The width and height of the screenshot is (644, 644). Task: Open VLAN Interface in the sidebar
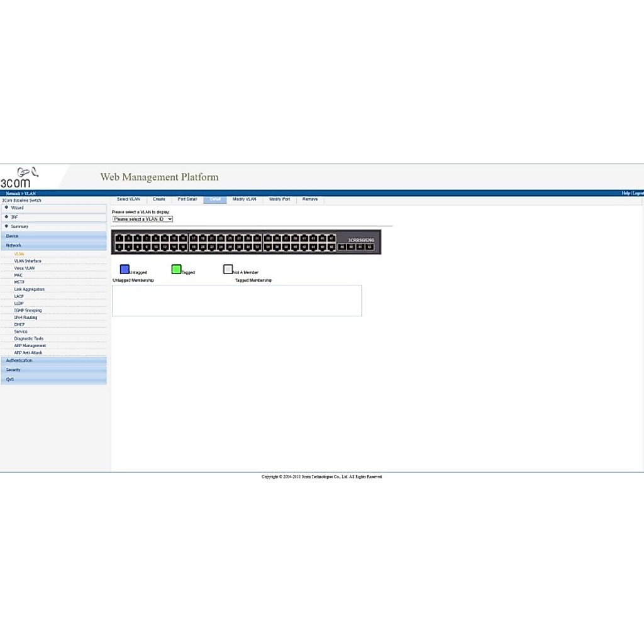[28, 261]
